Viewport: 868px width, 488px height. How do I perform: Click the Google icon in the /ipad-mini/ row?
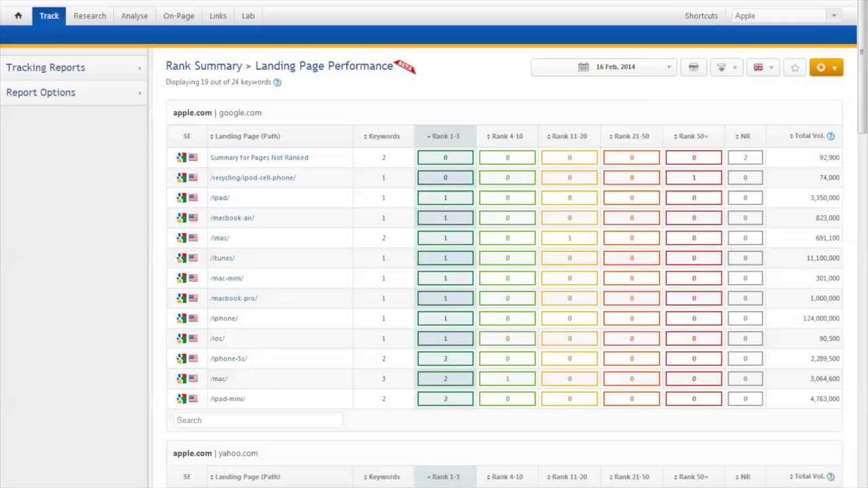point(181,399)
